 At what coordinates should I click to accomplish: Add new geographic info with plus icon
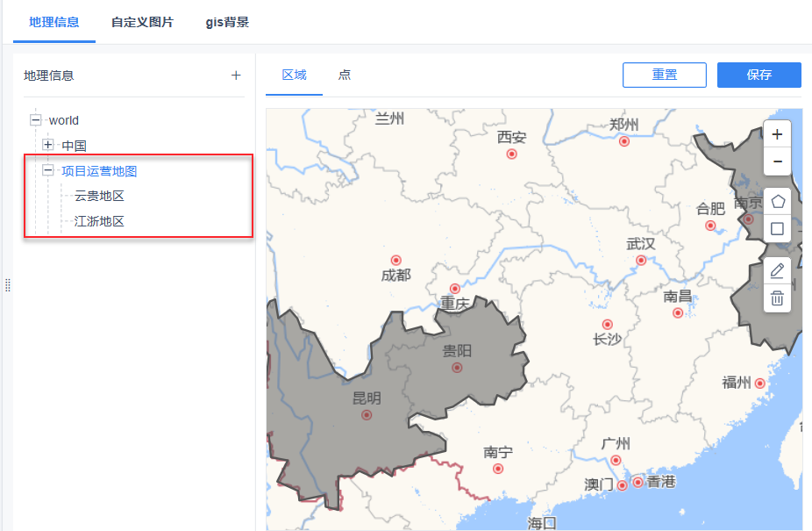pyautogui.click(x=236, y=75)
